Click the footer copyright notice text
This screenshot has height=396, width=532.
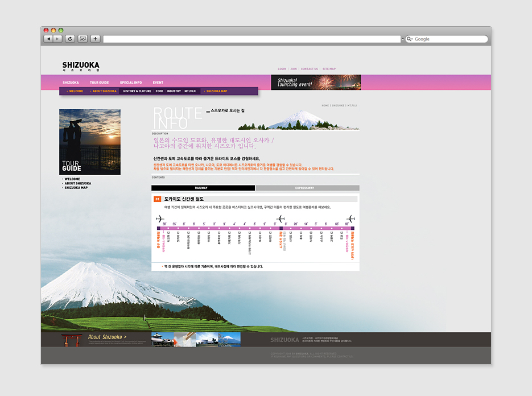pyautogui.click(x=312, y=355)
